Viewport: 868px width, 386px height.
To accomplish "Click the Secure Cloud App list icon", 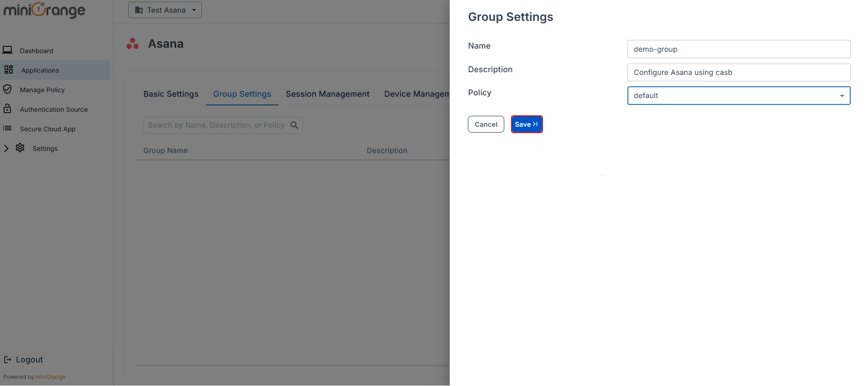I will coord(7,129).
